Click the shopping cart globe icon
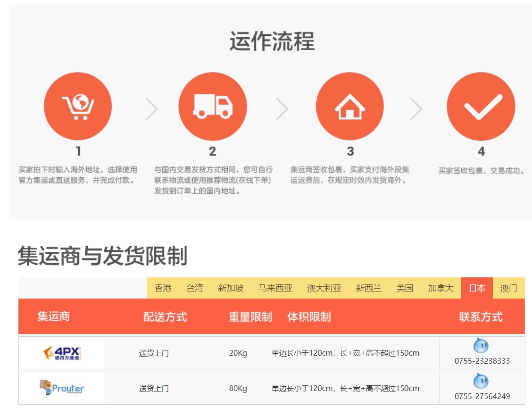The image size is (532, 408). [x=78, y=106]
